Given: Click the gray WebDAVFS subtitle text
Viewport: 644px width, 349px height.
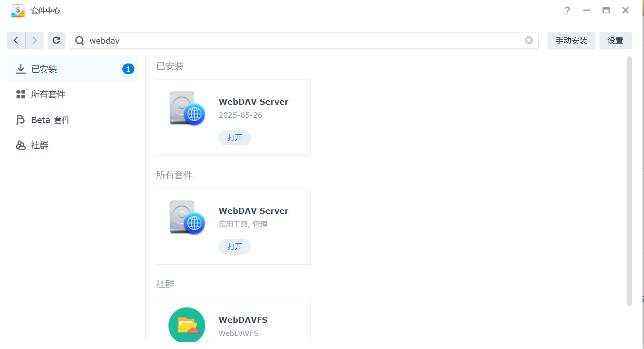Looking at the screenshot, I should pyautogui.click(x=239, y=333).
